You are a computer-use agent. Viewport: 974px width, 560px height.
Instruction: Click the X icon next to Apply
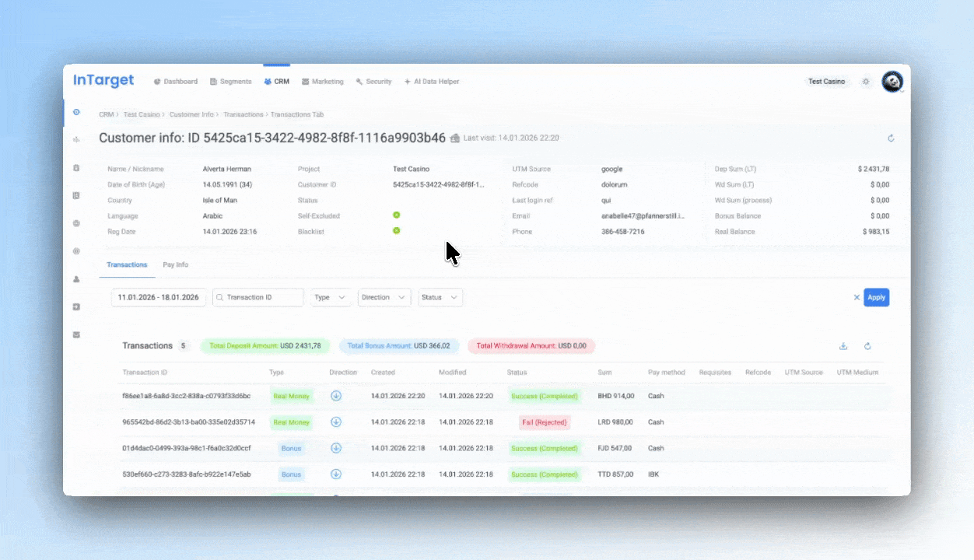857,297
